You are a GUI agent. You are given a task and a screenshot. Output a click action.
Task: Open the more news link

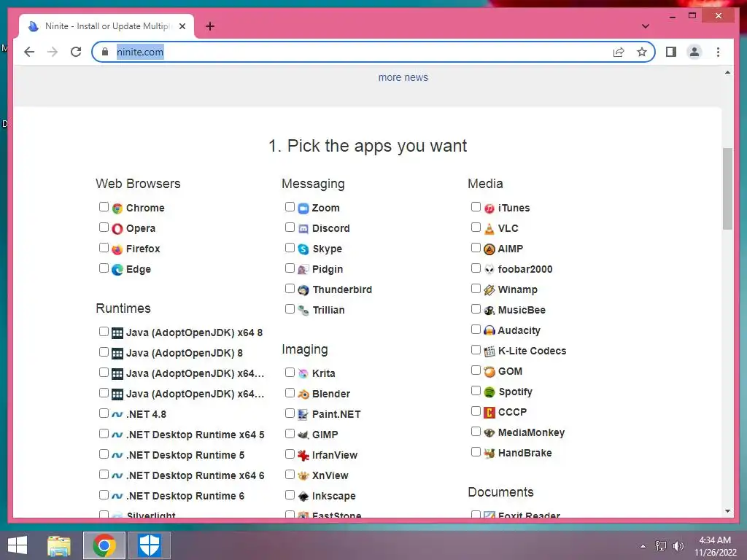click(403, 77)
